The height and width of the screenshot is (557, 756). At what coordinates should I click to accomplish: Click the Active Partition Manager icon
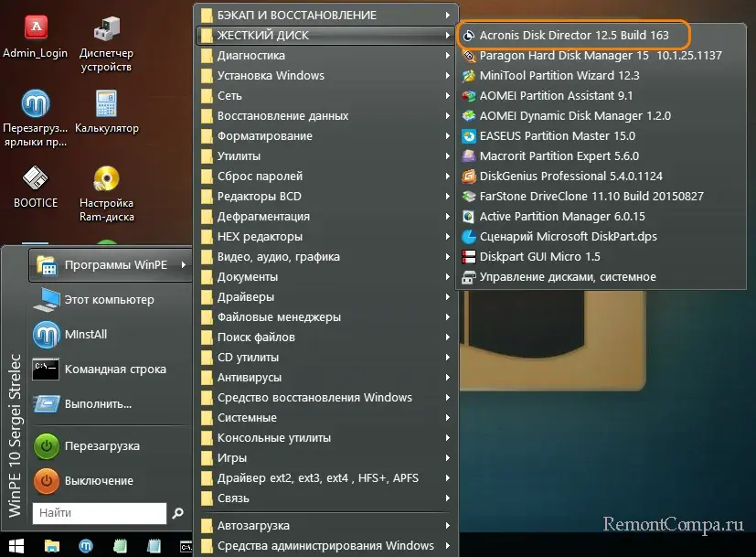[x=469, y=217]
